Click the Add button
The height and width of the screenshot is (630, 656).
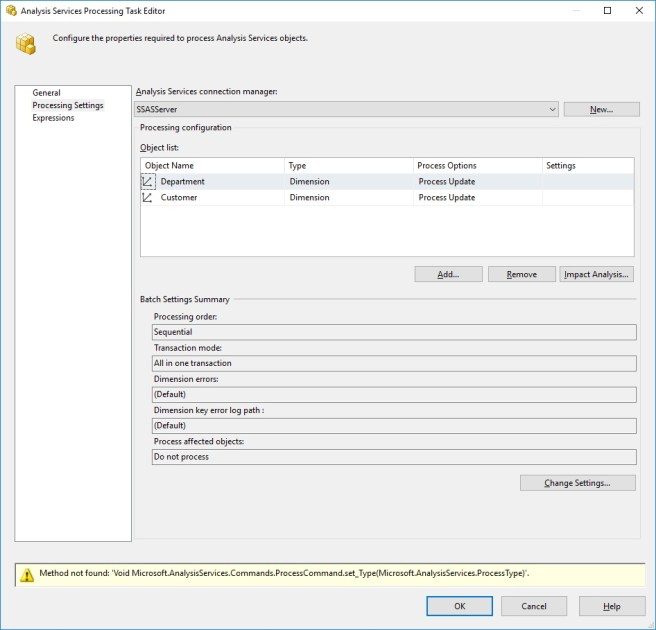449,274
